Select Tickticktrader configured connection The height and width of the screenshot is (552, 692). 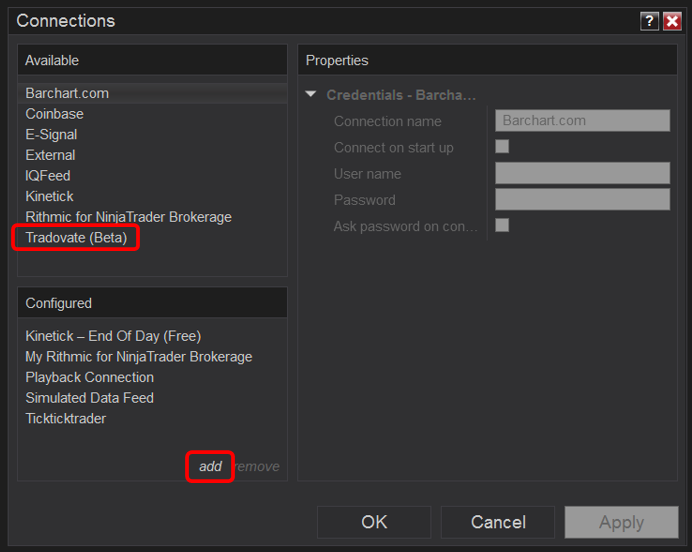coord(152,418)
